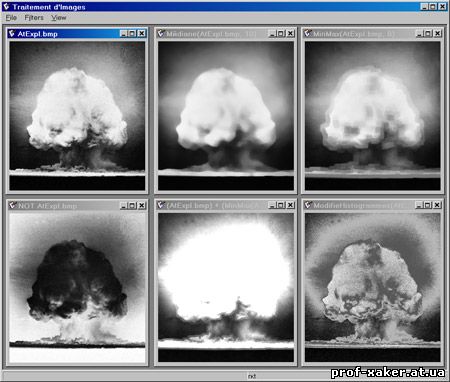Close the MinMax filter window
The width and height of the screenshot is (450, 382).
[x=438, y=33]
